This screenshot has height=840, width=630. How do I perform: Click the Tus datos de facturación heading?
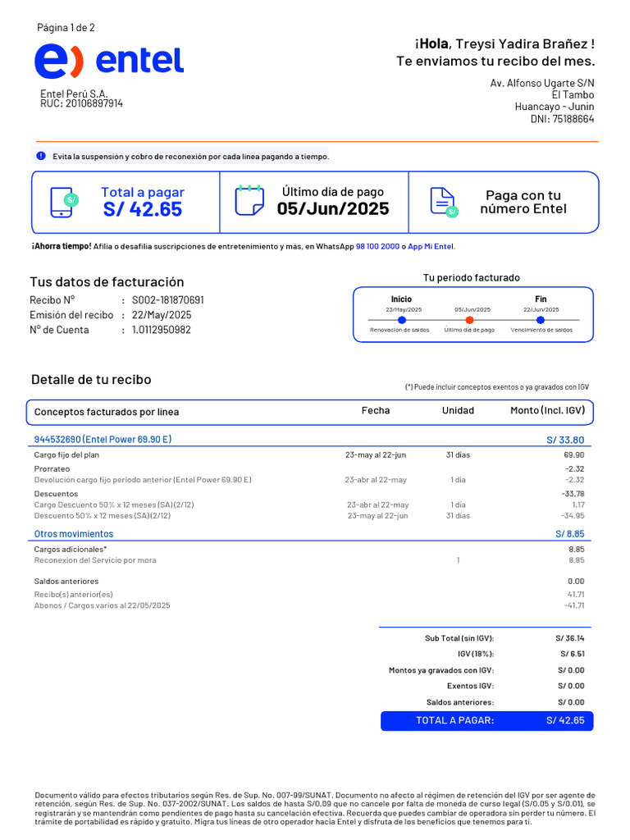tap(107, 282)
